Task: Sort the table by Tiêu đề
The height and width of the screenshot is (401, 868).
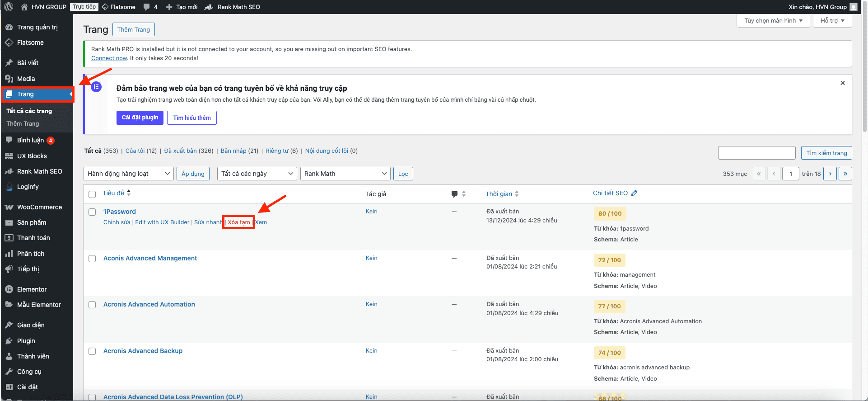Action: [x=117, y=193]
